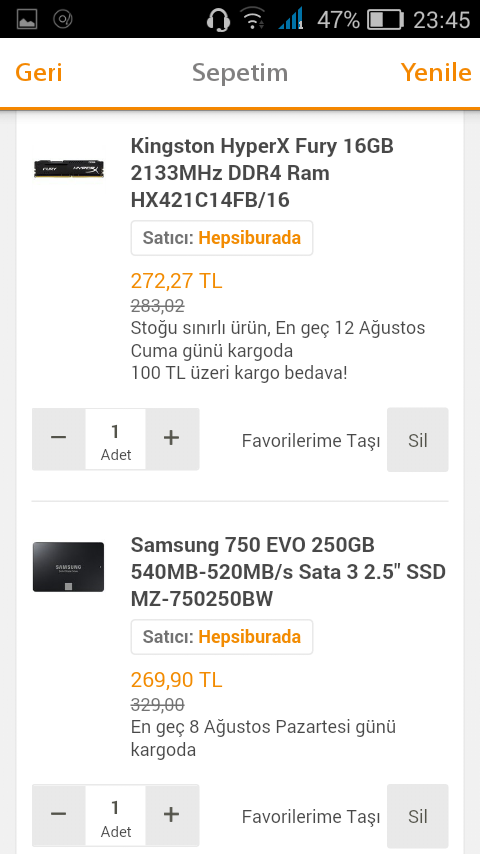This screenshot has width=480, height=854.
Task: Increase Samsung SSD quantity with plus
Action: click(x=172, y=815)
